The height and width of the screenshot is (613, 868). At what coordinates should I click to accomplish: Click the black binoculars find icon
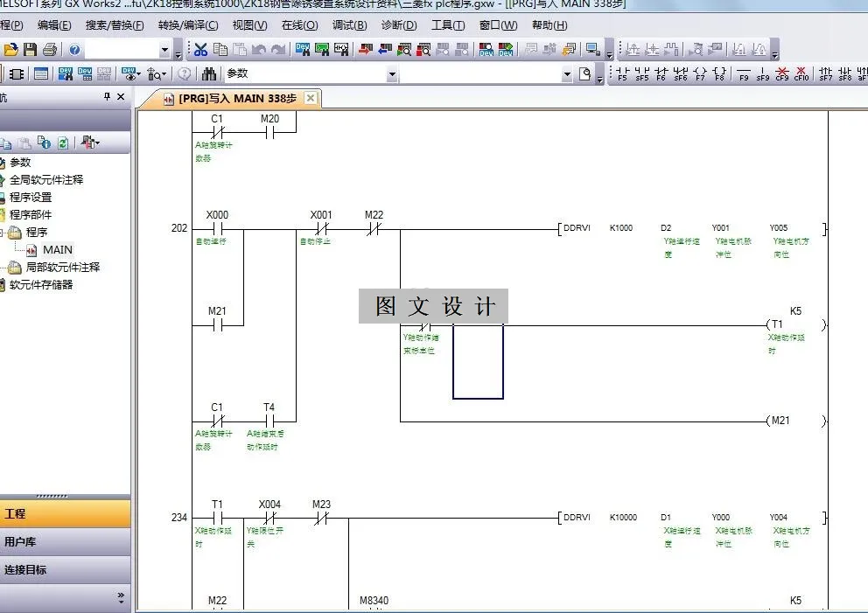pyautogui.click(x=209, y=73)
